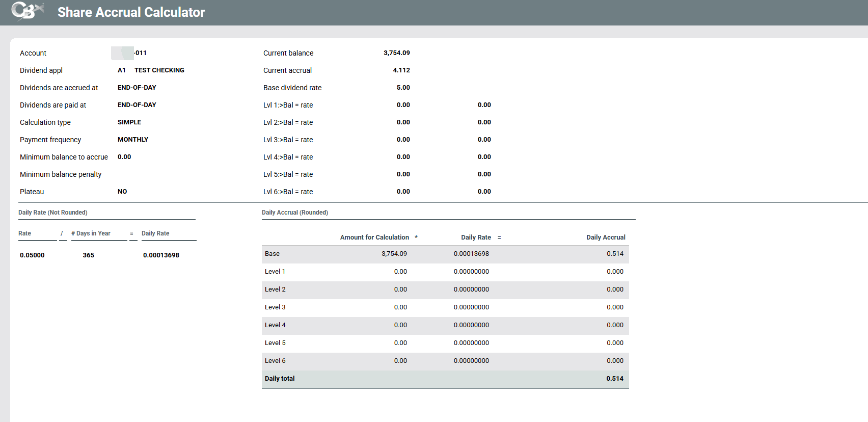Viewport: 868px width, 422px height.
Task: Click the Amount for Calculation column header
Action: pyautogui.click(x=374, y=238)
